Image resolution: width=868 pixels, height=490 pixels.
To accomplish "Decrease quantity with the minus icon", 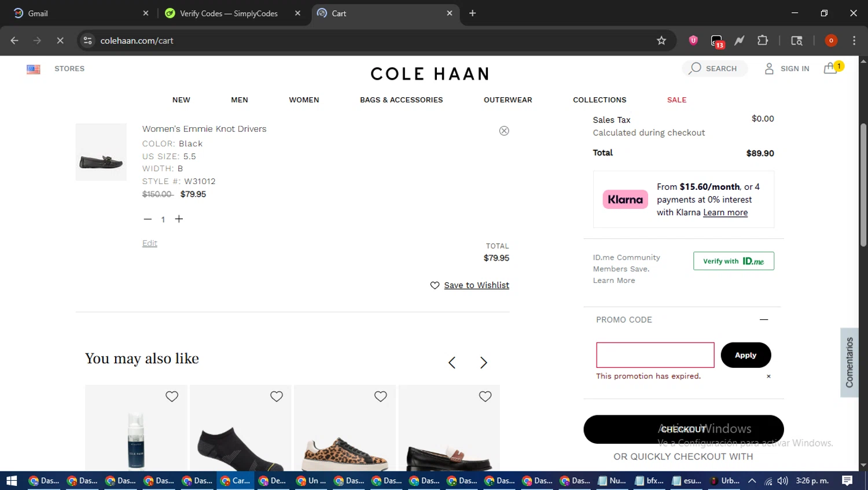I will point(148,219).
